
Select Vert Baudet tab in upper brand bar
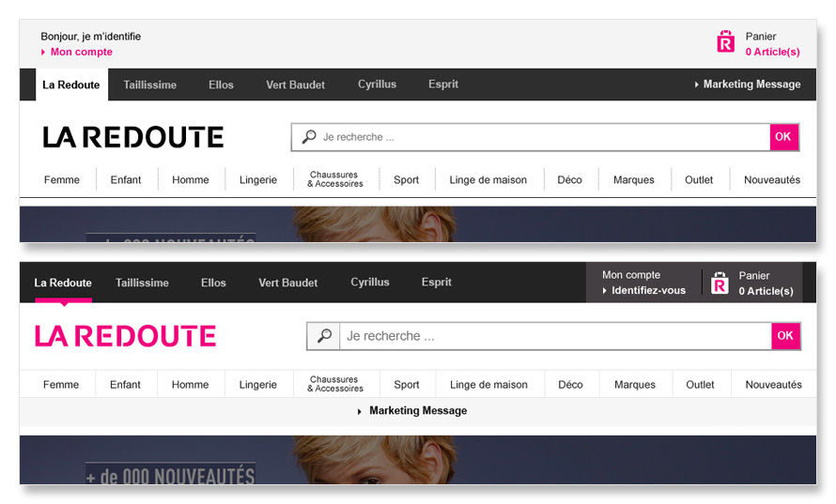pos(295,84)
